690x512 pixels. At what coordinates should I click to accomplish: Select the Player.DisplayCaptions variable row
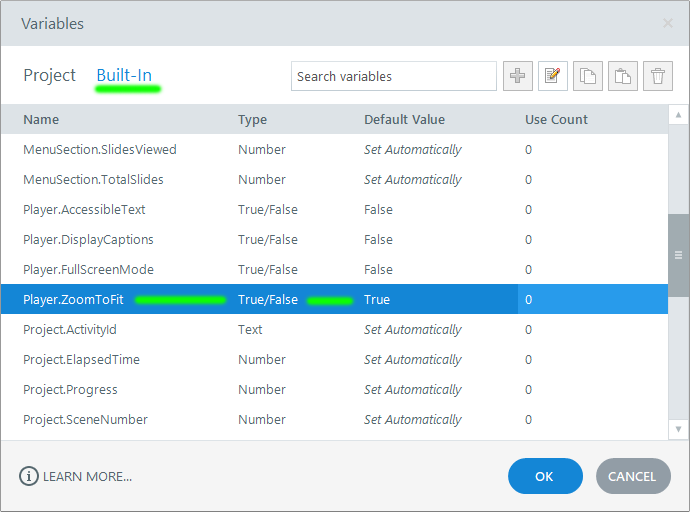pyautogui.click(x=88, y=240)
